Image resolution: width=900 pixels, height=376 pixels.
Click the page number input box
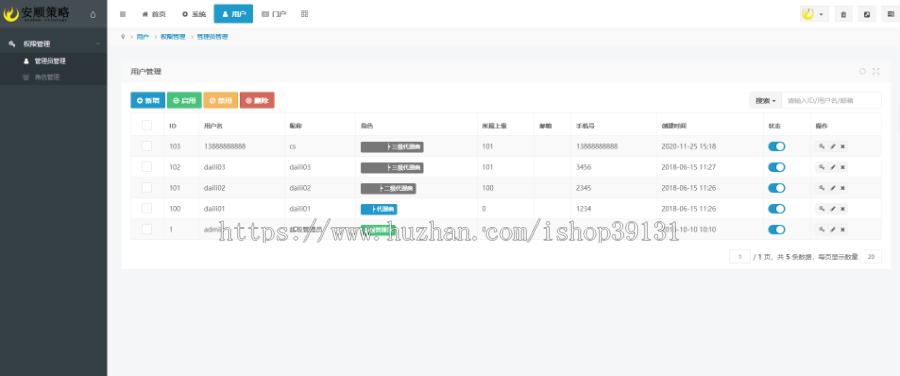point(740,257)
